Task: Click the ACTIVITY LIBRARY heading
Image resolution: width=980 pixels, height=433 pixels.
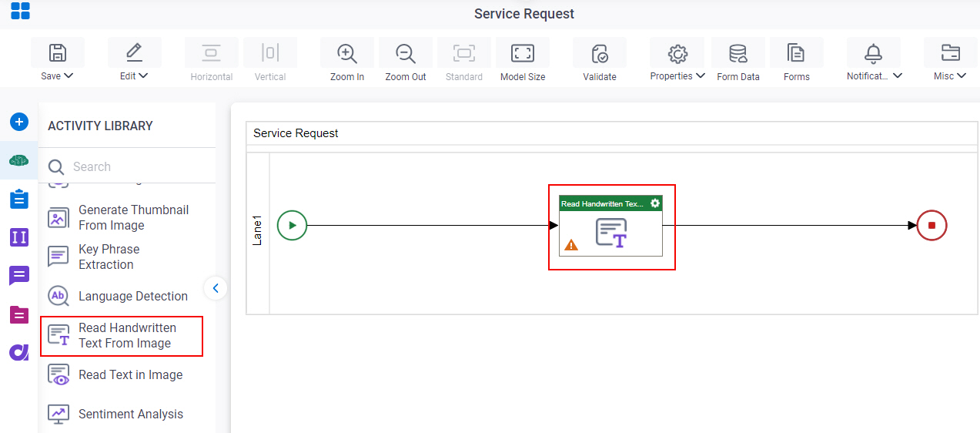Action: (100, 126)
